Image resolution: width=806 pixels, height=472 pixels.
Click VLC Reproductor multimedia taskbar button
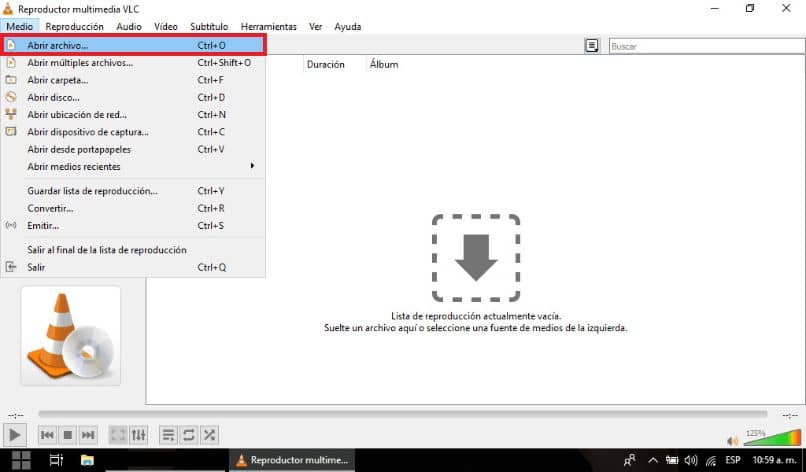(x=291, y=460)
